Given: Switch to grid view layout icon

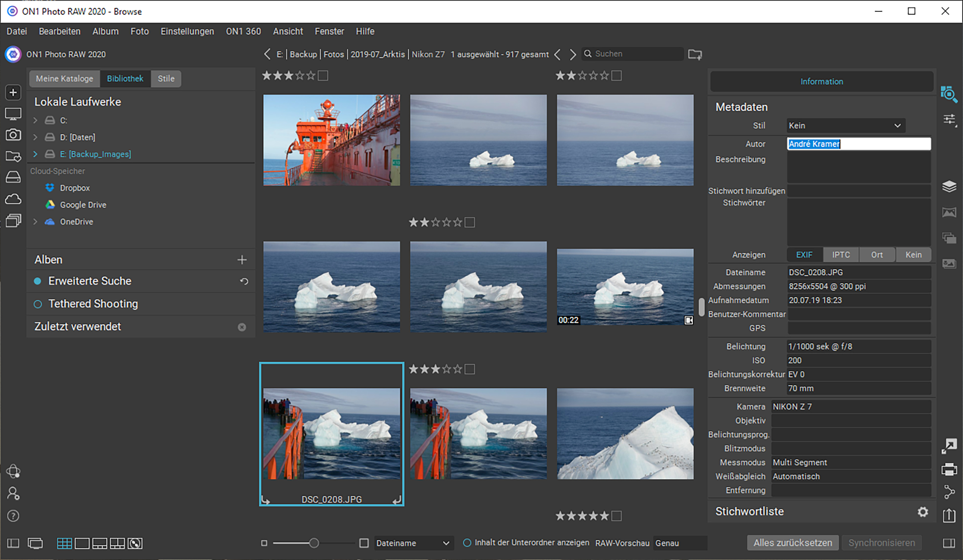Looking at the screenshot, I should [64, 543].
